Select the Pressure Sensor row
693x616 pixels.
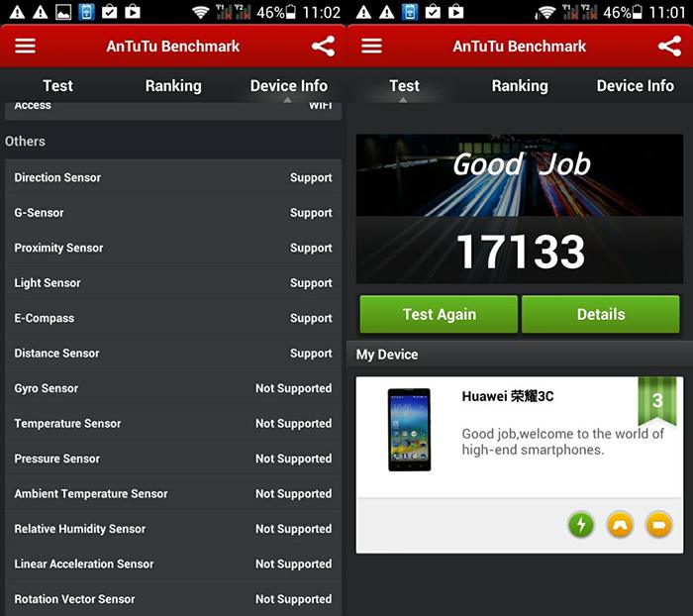(173, 459)
